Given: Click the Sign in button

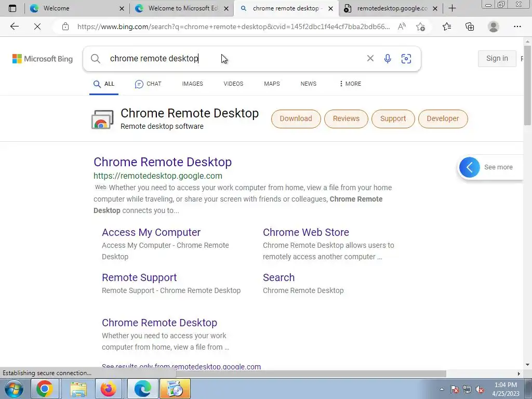Looking at the screenshot, I should point(497,58).
